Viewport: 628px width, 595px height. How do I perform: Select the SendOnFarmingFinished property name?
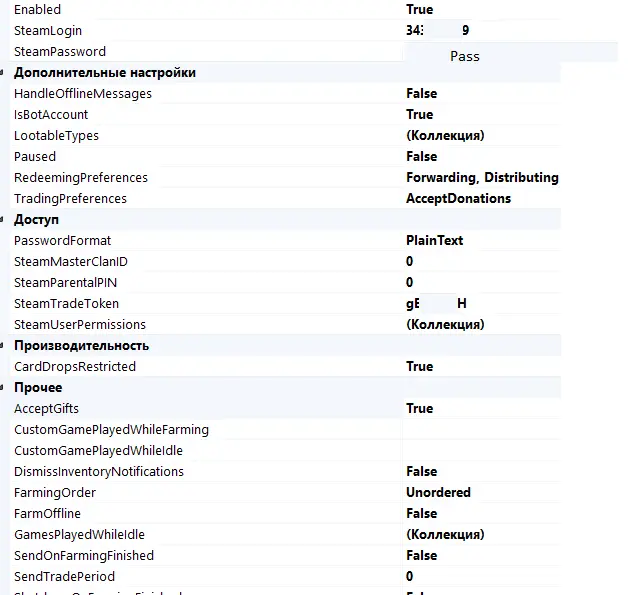[84, 556]
